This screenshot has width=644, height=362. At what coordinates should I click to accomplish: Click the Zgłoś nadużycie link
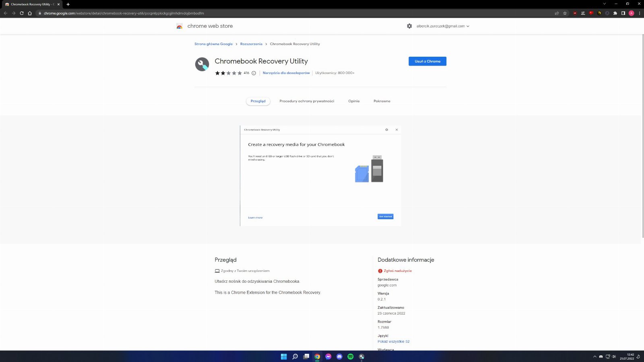[x=398, y=271]
